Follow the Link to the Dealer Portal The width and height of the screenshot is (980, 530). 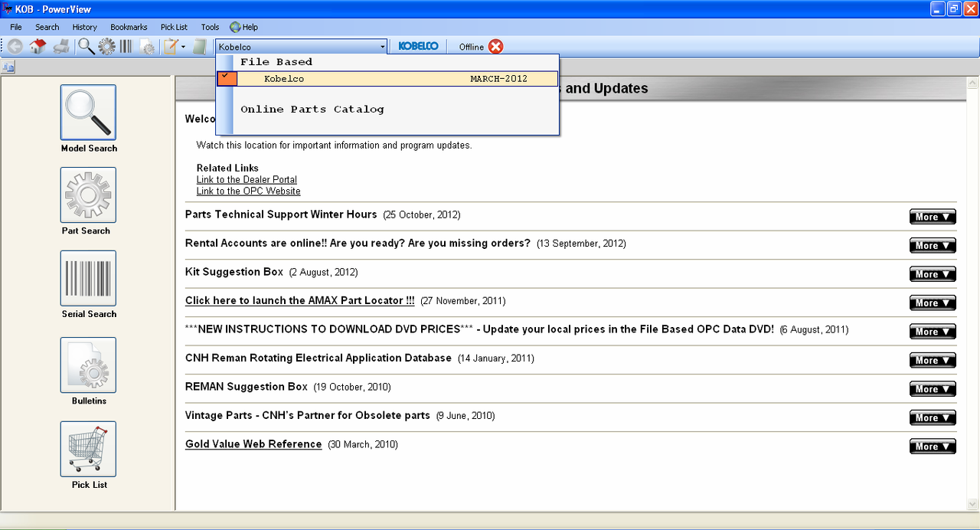[247, 180]
